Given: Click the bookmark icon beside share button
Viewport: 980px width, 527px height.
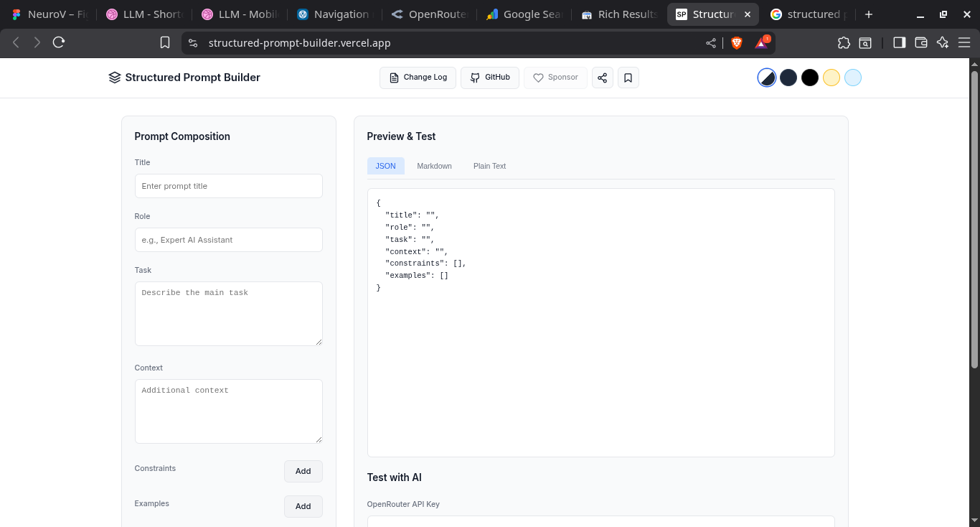Looking at the screenshot, I should [x=628, y=78].
